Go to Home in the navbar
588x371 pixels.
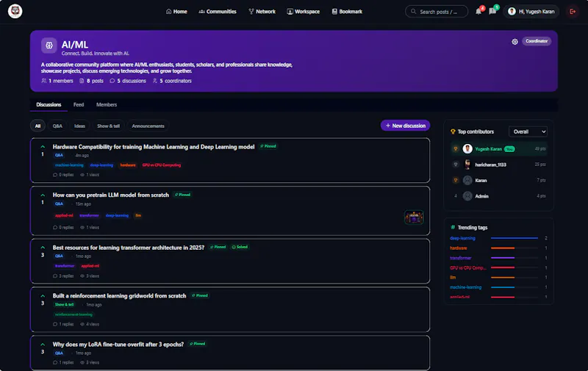176,12
